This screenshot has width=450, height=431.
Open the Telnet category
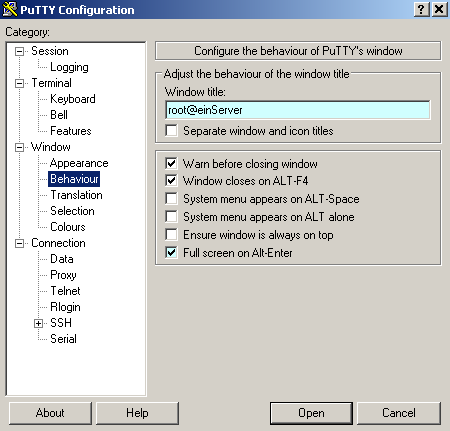tap(65, 291)
